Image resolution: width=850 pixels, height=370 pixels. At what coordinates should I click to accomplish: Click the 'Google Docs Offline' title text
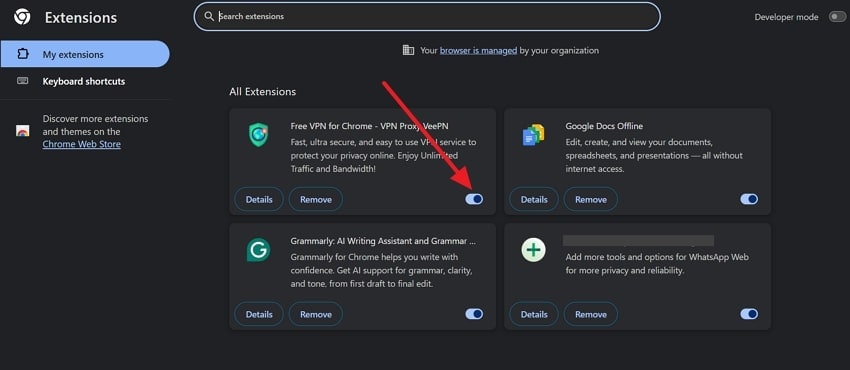[x=604, y=126]
